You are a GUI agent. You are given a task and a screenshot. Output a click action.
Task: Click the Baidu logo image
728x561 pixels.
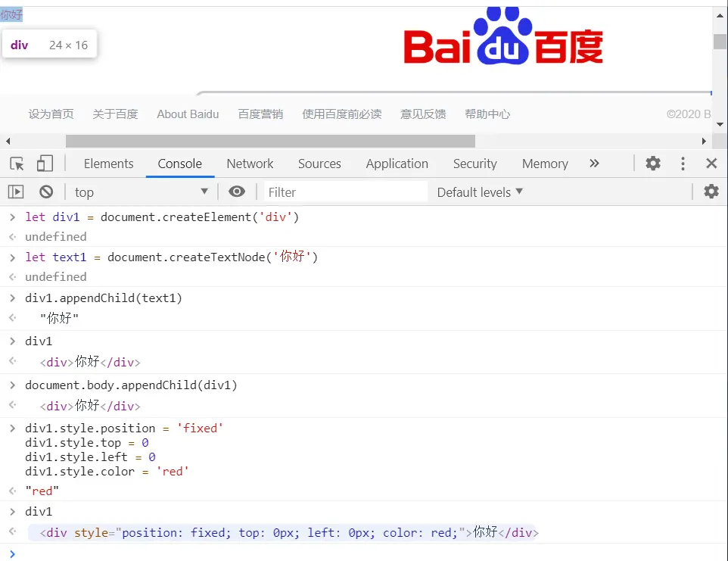(x=503, y=36)
